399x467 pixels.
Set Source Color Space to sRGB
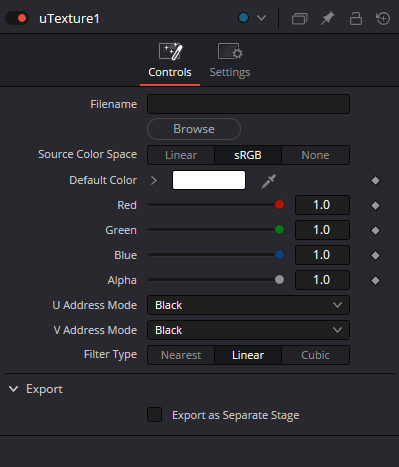coord(248,155)
